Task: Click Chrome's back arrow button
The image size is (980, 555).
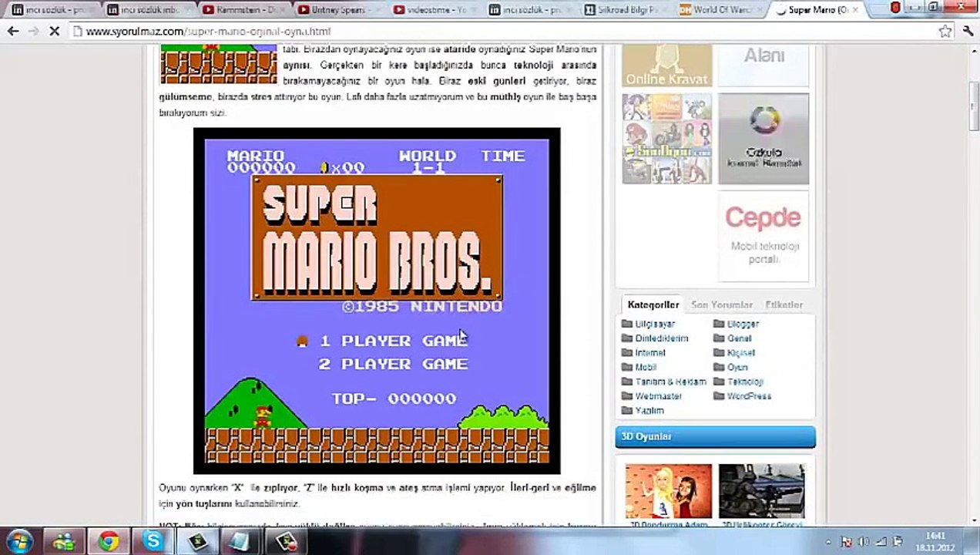Action: click(x=13, y=32)
